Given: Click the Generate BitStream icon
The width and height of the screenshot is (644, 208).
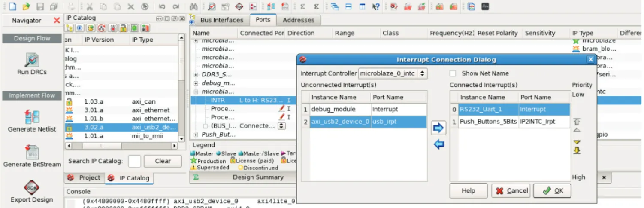Looking at the screenshot, I should [32, 152].
